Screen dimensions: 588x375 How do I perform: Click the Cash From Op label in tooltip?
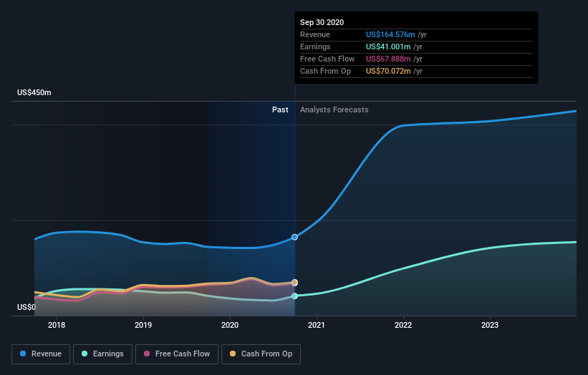pyautogui.click(x=325, y=71)
